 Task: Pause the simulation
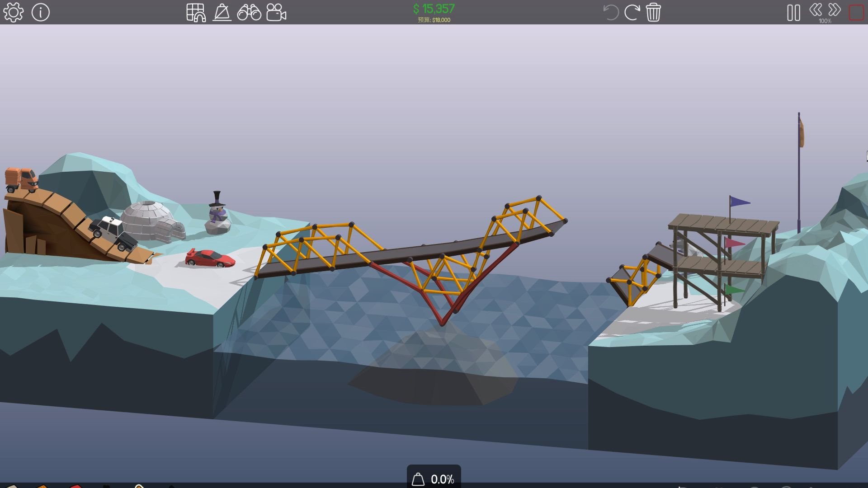tap(793, 13)
